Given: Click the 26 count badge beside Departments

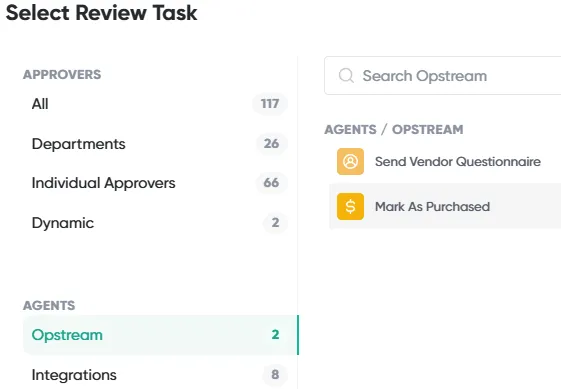Looking at the screenshot, I should point(272,144).
